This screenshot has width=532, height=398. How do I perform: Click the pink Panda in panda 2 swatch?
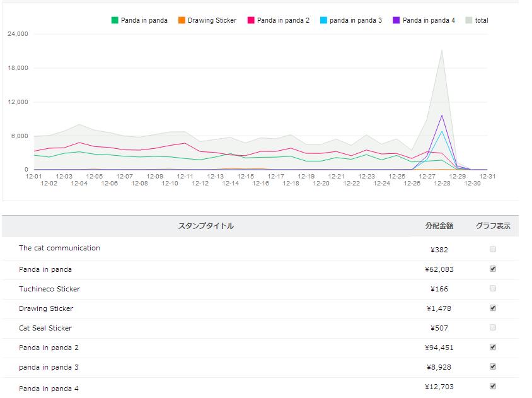point(251,20)
